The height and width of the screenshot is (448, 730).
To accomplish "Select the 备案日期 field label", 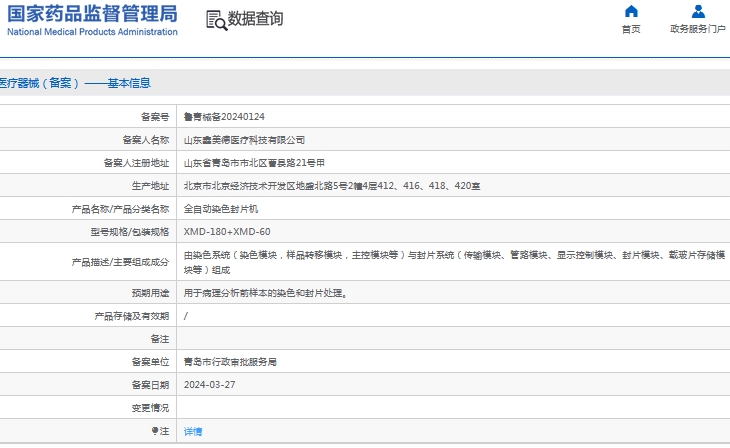I will 150,385.
